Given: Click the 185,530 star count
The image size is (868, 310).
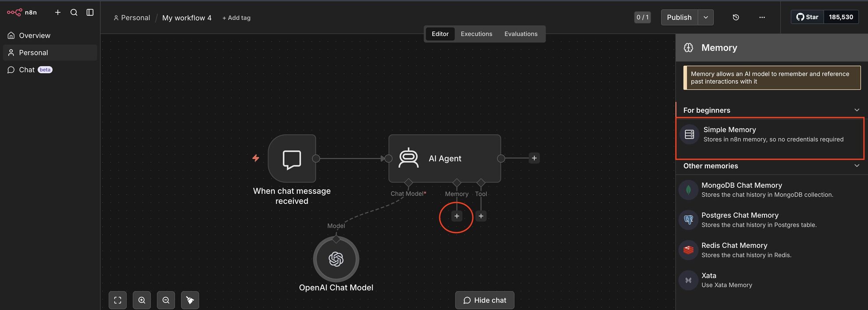Looking at the screenshot, I should click(841, 17).
